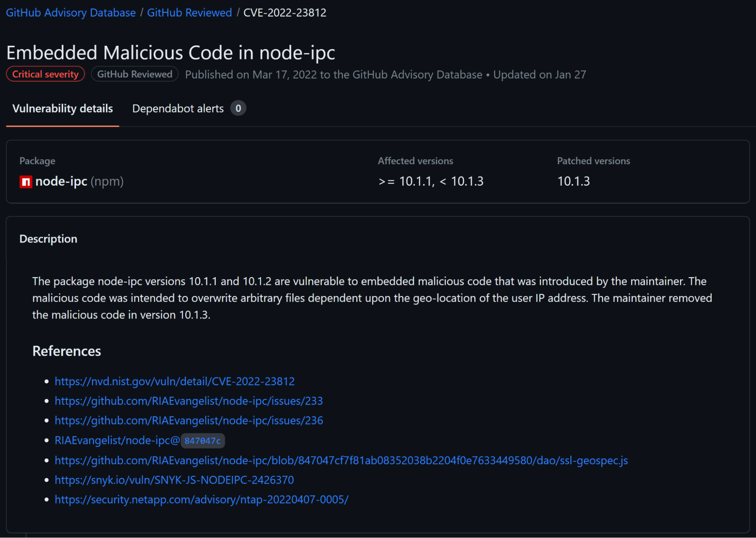This screenshot has height=538, width=756.
Task: Open the RIAEvangelist/node-ipc@847047c commit link
Action: pos(140,440)
